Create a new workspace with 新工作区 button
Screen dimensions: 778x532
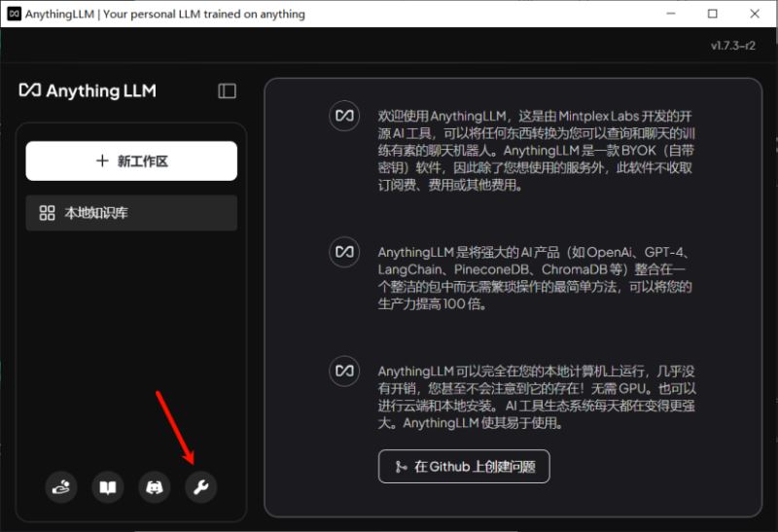(131, 160)
